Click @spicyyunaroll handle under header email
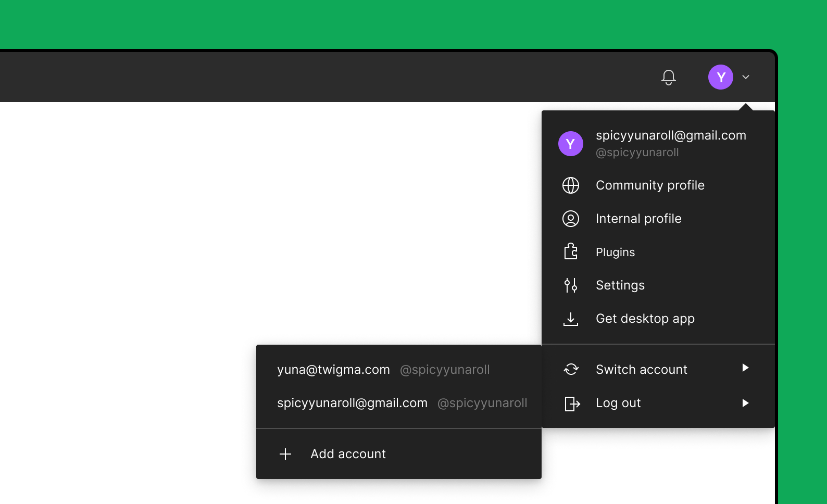 [637, 153]
